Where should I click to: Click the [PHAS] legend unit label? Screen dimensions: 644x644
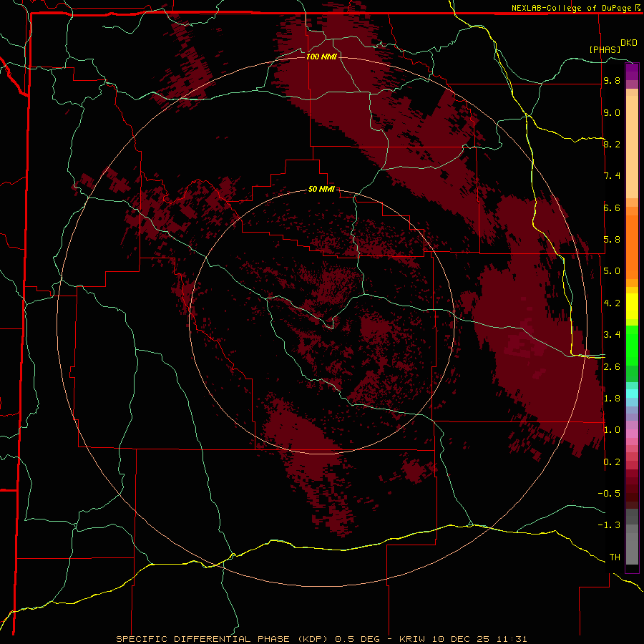click(x=605, y=49)
